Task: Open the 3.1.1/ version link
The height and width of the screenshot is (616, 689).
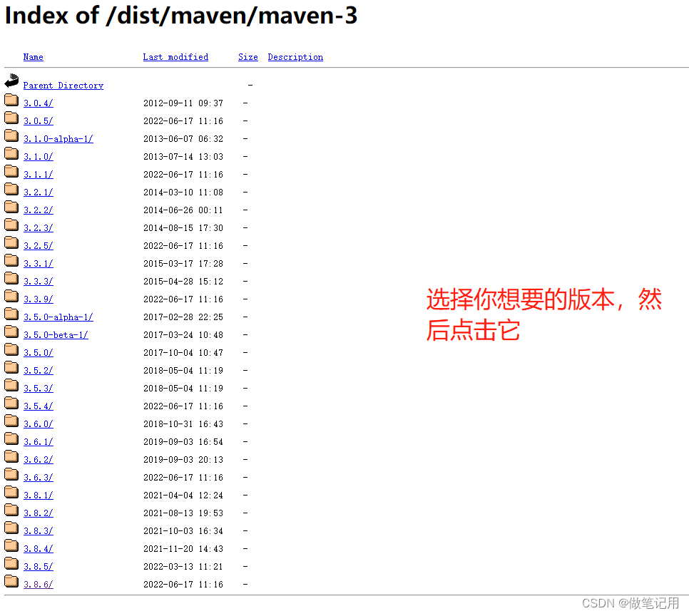Action: pos(39,175)
